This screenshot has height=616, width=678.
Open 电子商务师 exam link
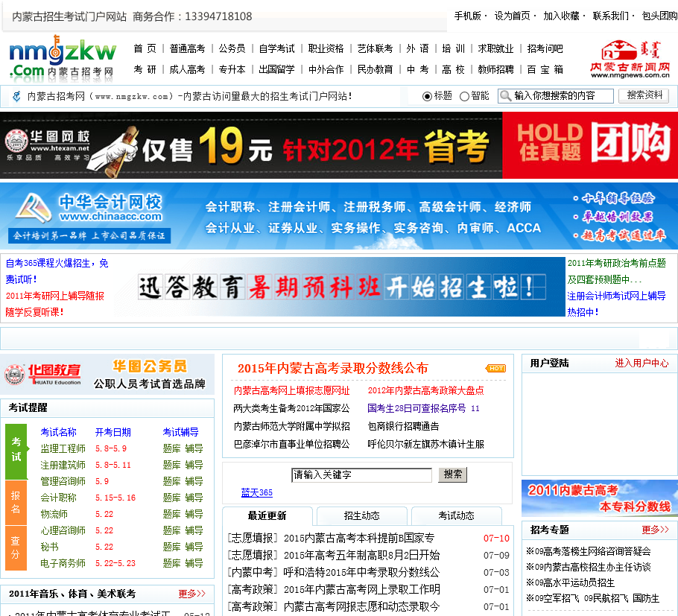63,563
